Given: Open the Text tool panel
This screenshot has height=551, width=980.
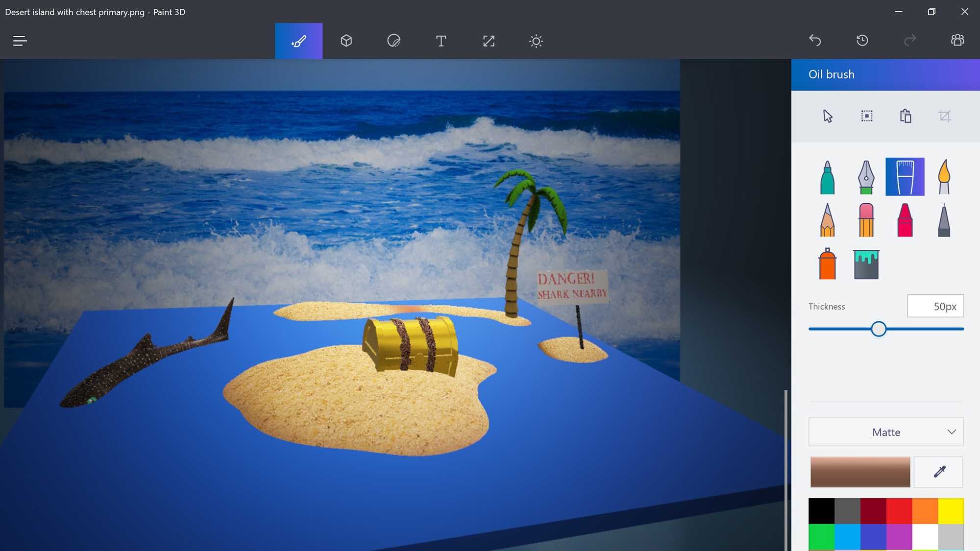Looking at the screenshot, I should click(441, 41).
